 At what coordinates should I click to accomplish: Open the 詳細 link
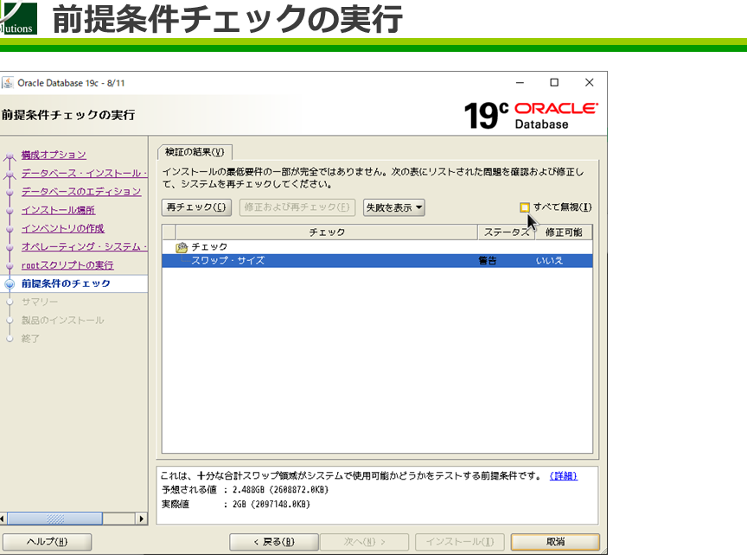563,476
